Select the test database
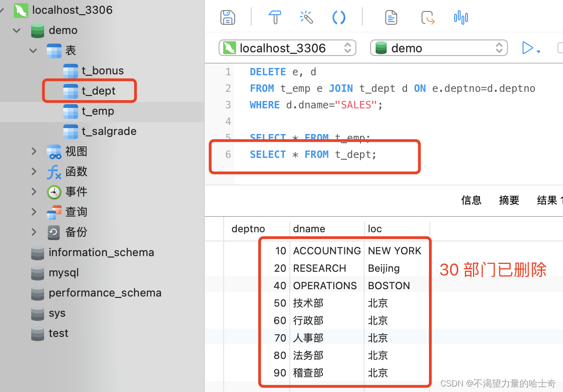Image resolution: width=563 pixels, height=392 pixels. click(x=58, y=333)
